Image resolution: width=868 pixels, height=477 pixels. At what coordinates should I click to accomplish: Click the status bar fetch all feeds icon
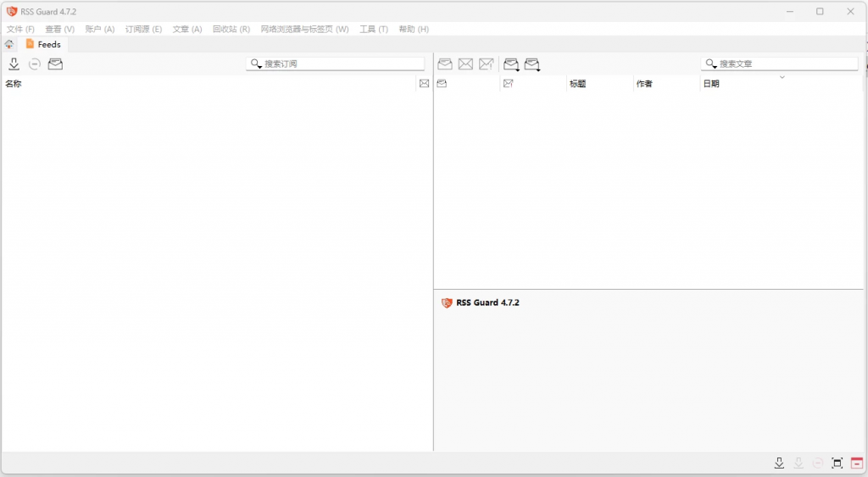779,463
